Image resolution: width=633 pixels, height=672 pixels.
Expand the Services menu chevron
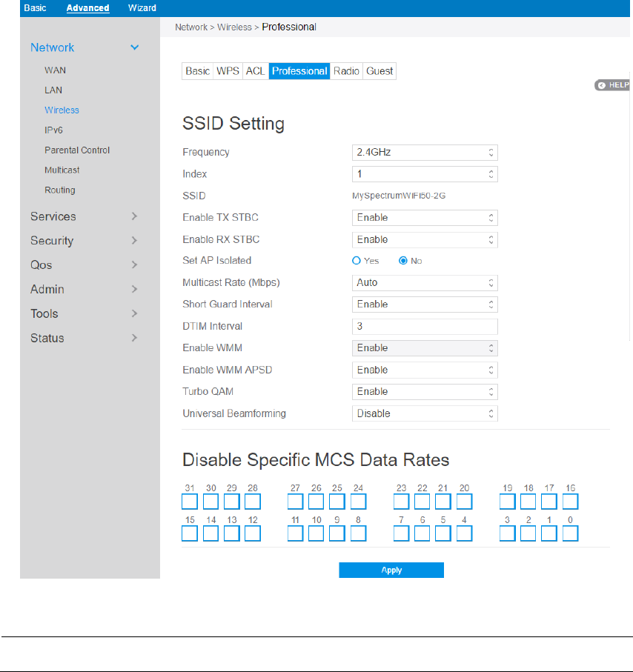[134, 216]
